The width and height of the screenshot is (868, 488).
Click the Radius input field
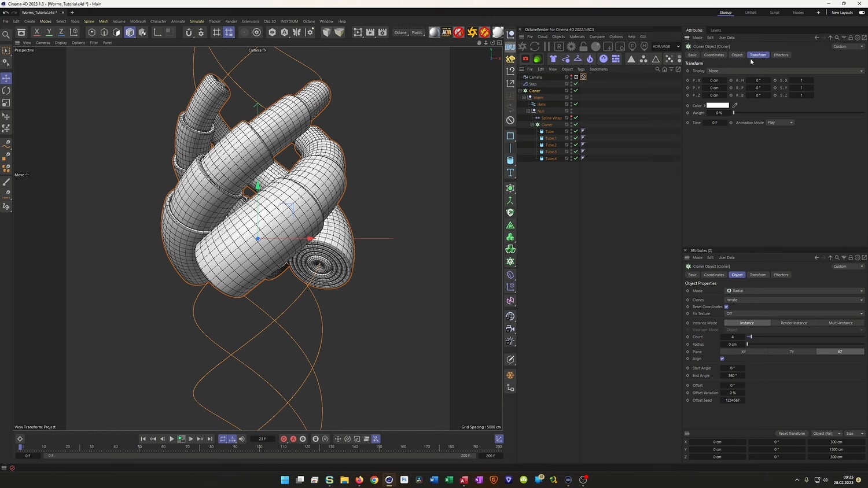[733, 344]
